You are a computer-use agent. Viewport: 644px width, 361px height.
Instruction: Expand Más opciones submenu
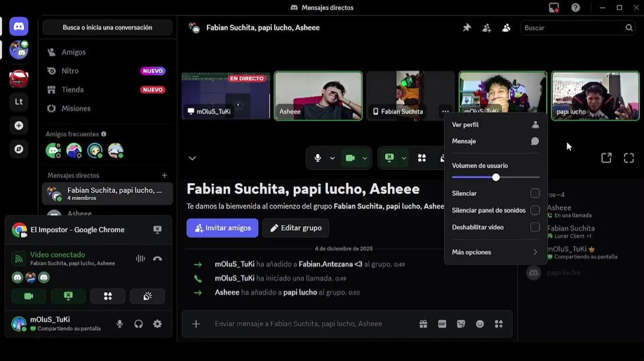click(496, 252)
